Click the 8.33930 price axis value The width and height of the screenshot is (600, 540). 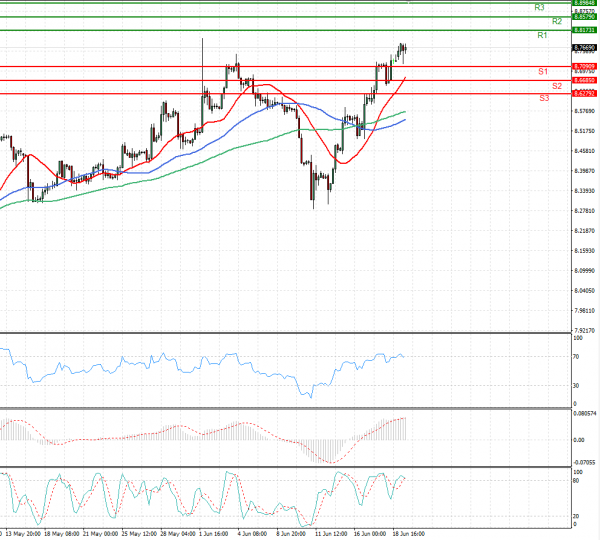click(584, 191)
